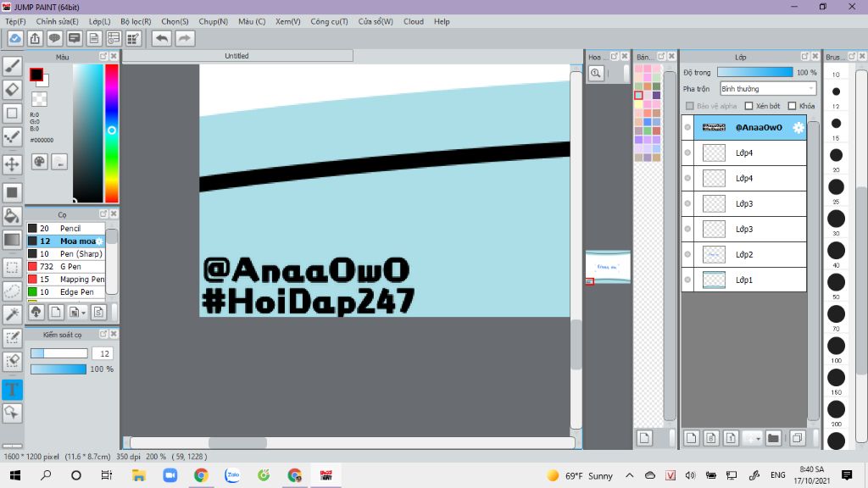Click the rainbow hue slider
This screenshot has height=488, width=868.
[112, 133]
